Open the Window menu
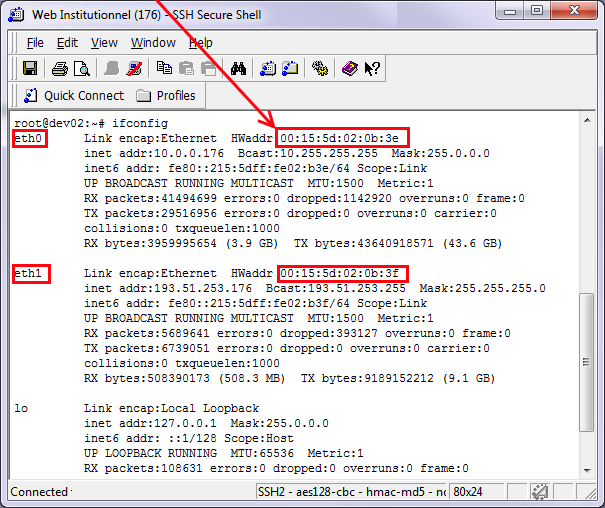605x508 pixels. [153, 43]
